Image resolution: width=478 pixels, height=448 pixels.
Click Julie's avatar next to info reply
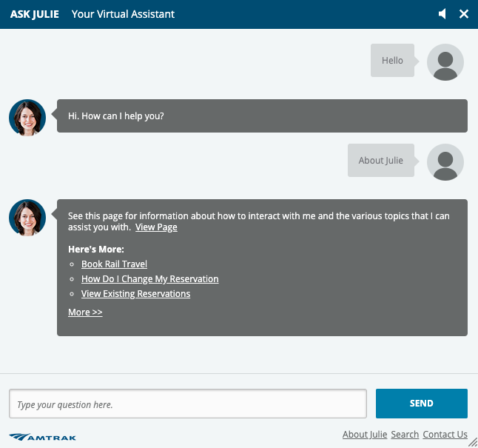coord(27,218)
